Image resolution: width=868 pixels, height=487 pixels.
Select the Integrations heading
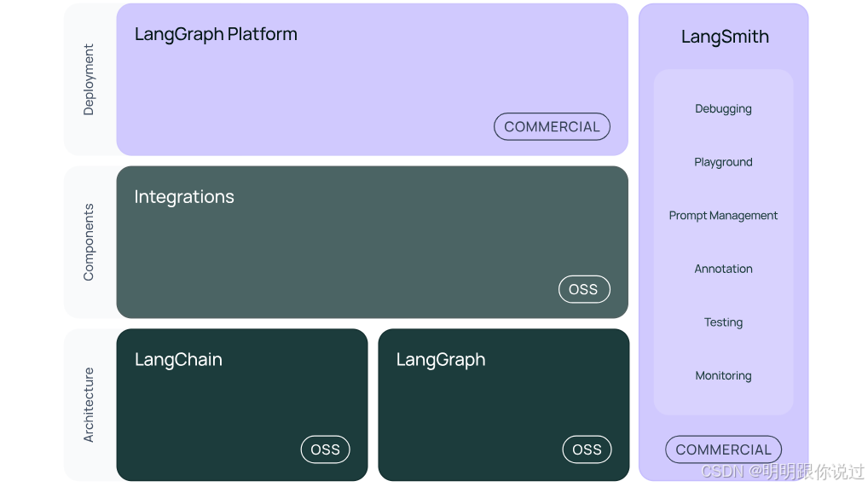184,197
